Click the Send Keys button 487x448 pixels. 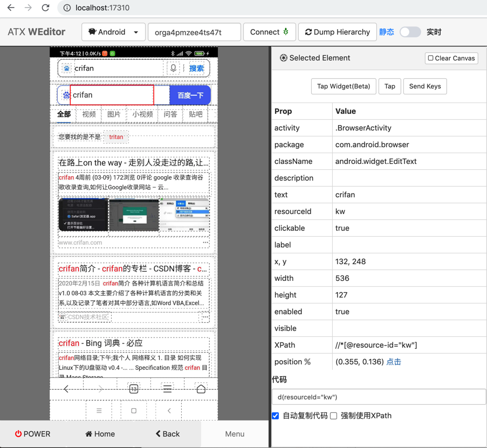point(425,86)
